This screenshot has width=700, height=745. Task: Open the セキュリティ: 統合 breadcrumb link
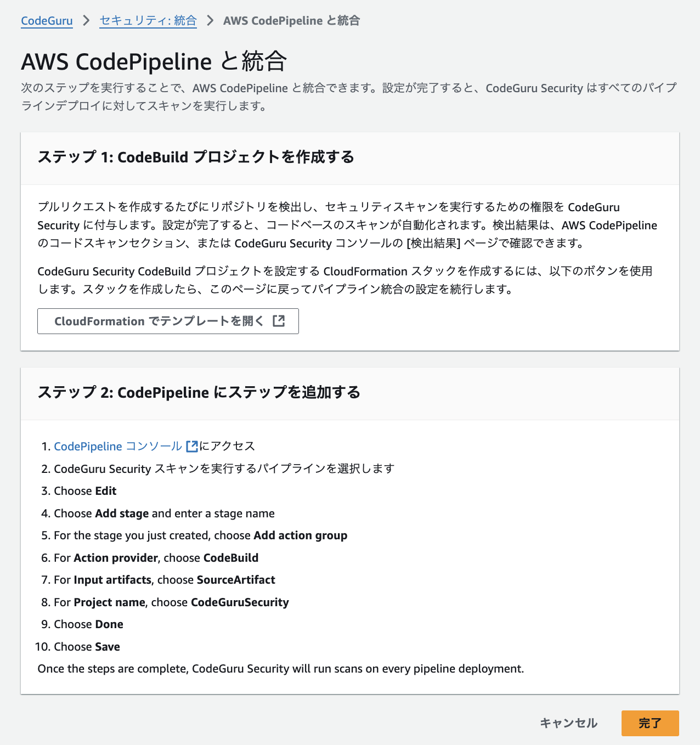tap(148, 20)
